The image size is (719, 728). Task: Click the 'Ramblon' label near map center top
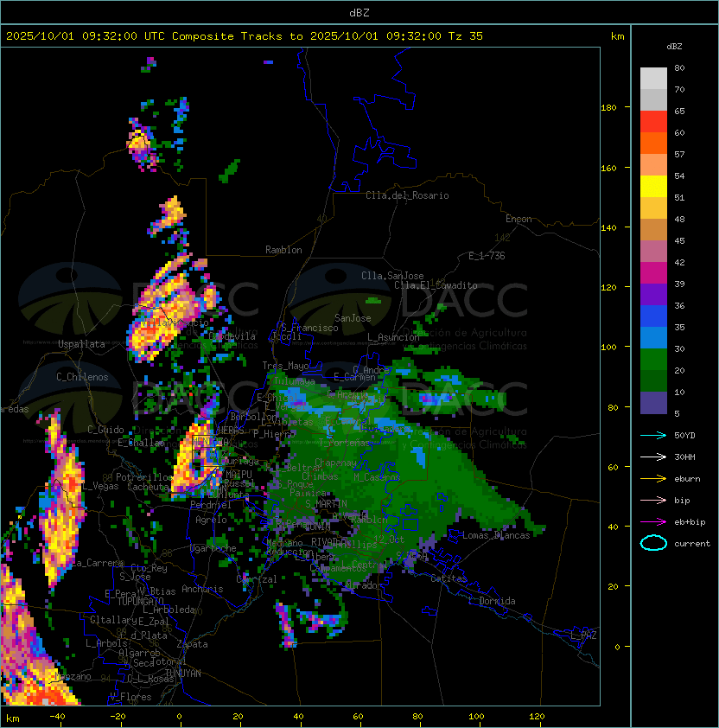point(283,250)
